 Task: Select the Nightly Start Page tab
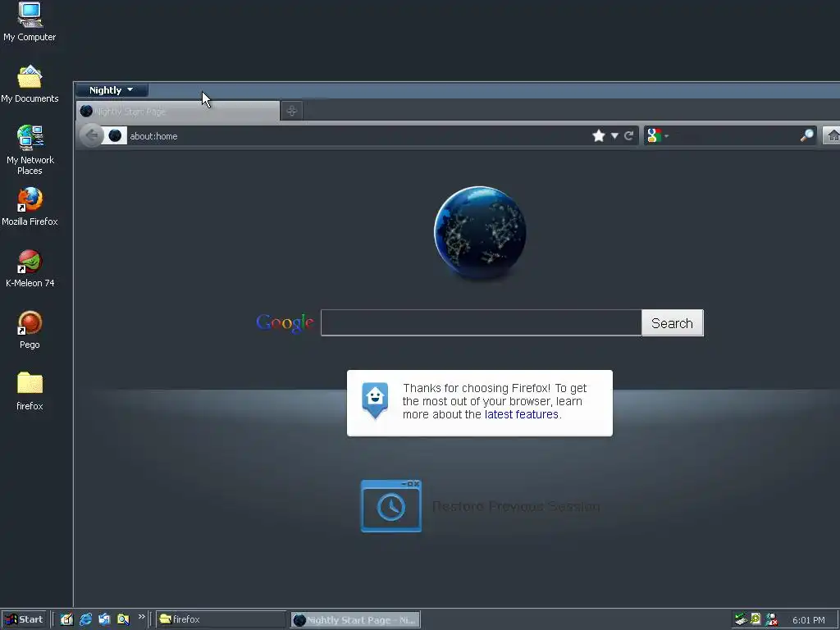(178, 111)
